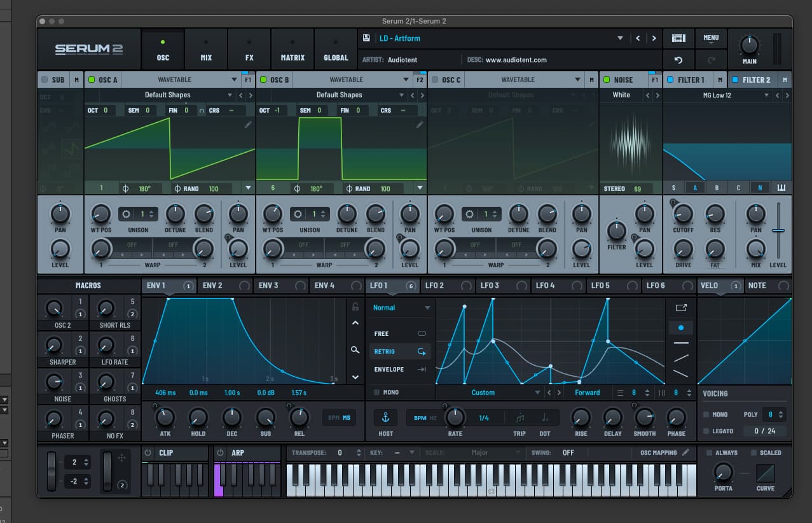
Task: Click the LFO host anchor icon
Action: click(385, 417)
